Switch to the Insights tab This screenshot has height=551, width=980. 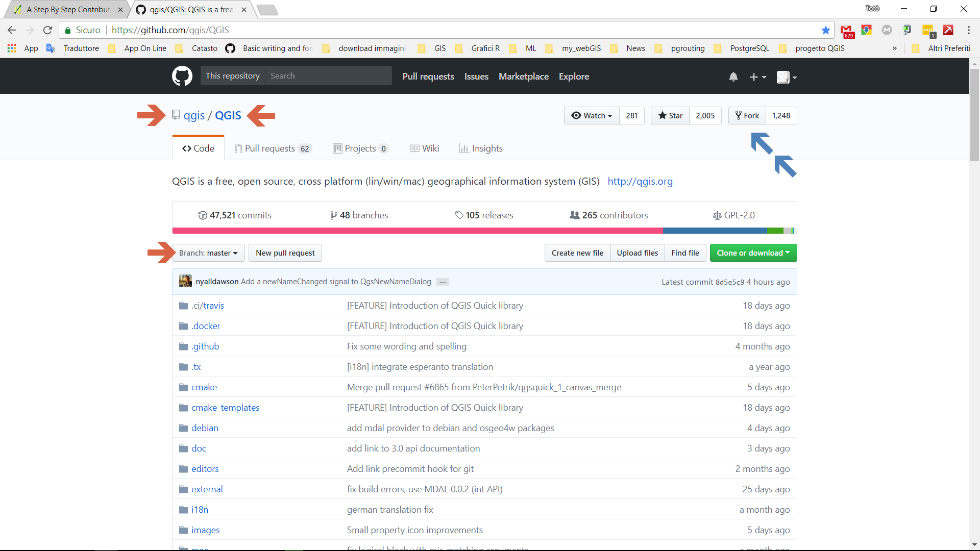(481, 148)
